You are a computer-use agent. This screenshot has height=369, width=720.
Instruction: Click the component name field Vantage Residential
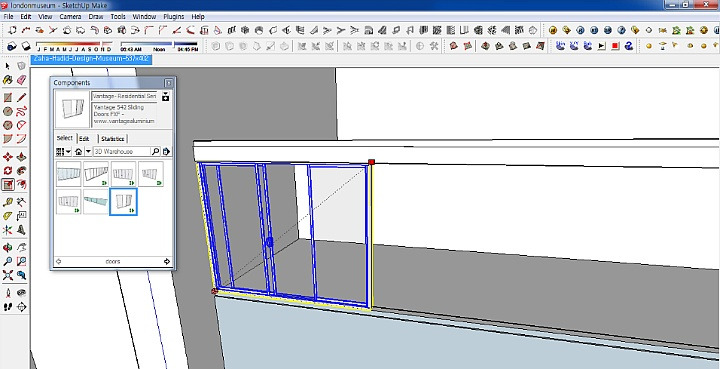[x=125, y=96]
